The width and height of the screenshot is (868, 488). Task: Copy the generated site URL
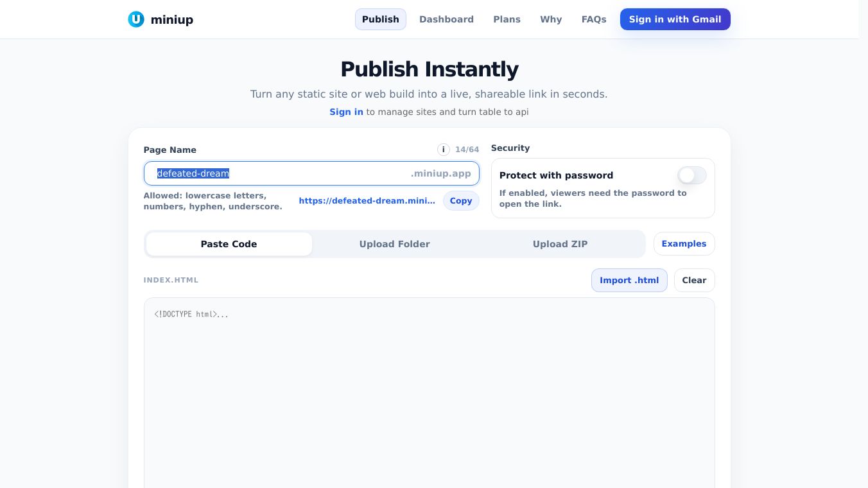pyautogui.click(x=461, y=201)
